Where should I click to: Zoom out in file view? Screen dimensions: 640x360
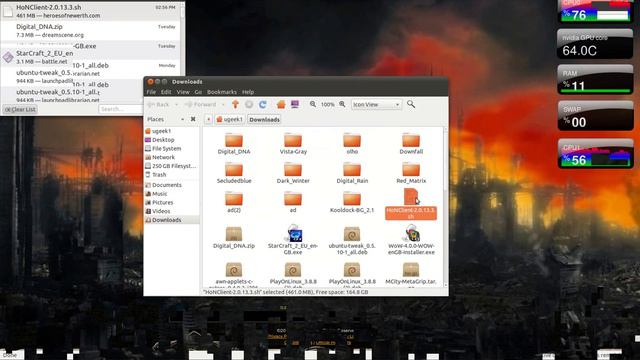(x=313, y=104)
